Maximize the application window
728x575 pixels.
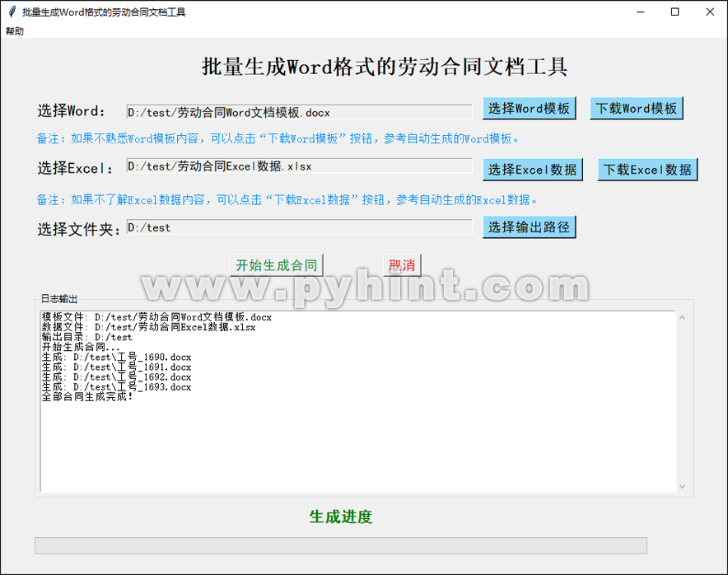tap(674, 12)
